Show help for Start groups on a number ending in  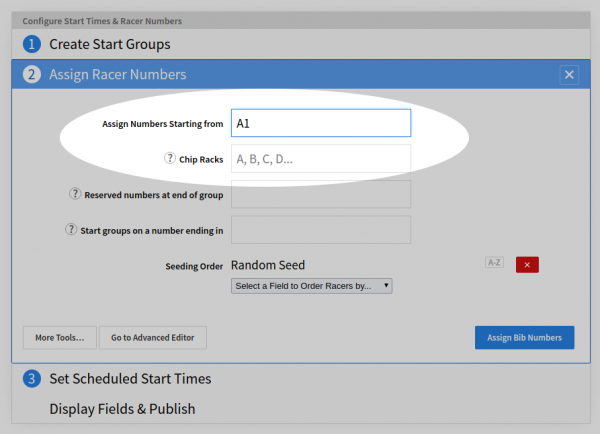pos(71,229)
